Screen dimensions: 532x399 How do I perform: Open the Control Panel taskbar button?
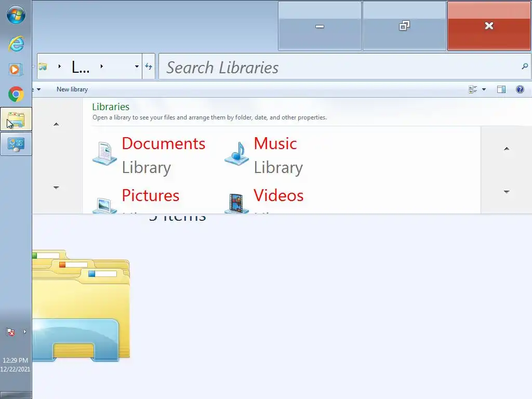(16, 144)
